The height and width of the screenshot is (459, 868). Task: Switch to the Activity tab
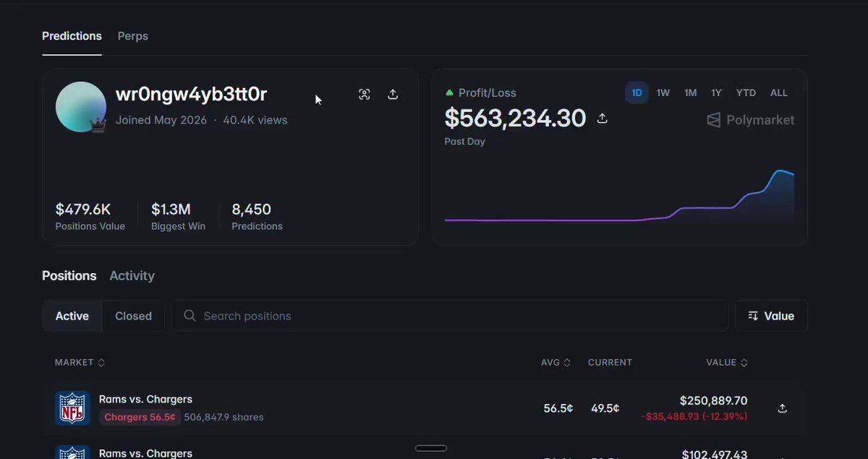[132, 275]
